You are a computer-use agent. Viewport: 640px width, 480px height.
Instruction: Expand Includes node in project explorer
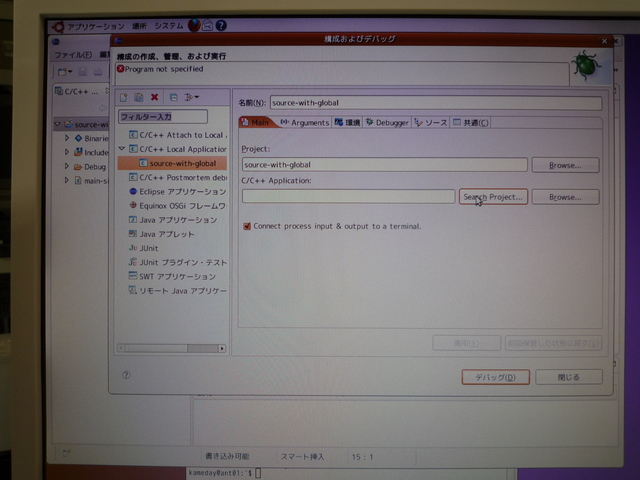67,152
